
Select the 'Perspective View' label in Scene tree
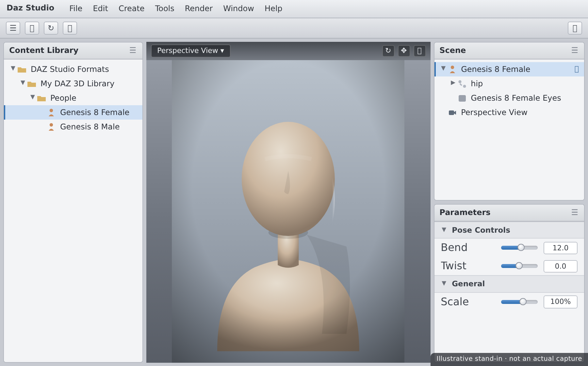click(x=494, y=112)
